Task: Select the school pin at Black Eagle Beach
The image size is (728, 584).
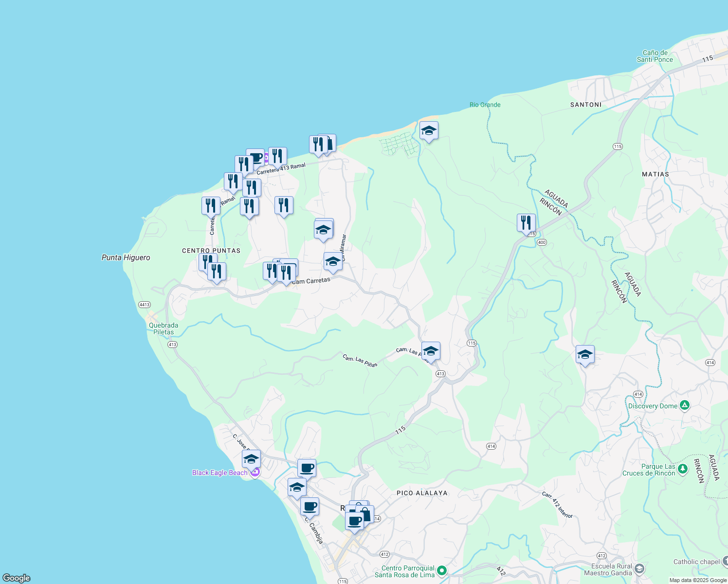Action: 251,459
